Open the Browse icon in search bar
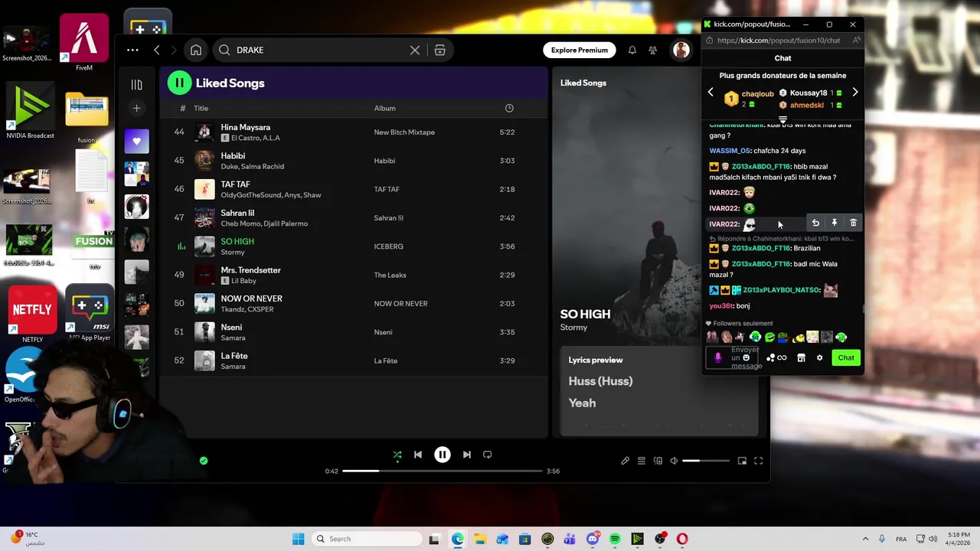Screen dimensions: 980x551 click(439, 50)
